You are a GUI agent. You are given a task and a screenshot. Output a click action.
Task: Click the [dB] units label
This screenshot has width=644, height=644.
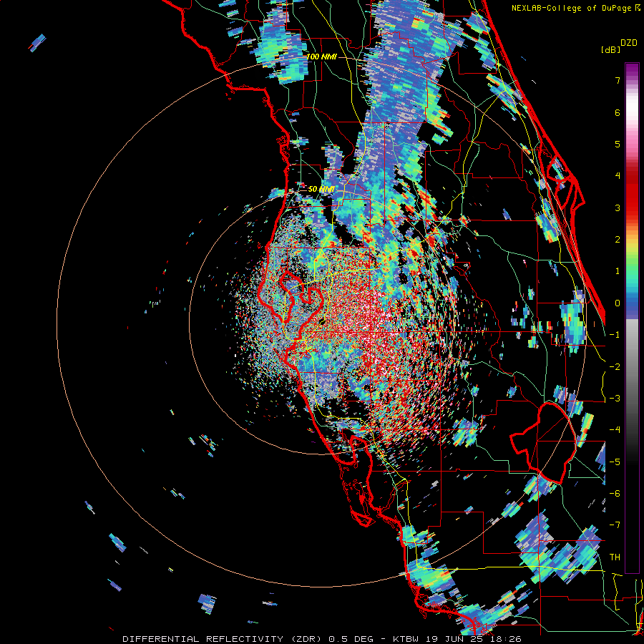click(610, 49)
